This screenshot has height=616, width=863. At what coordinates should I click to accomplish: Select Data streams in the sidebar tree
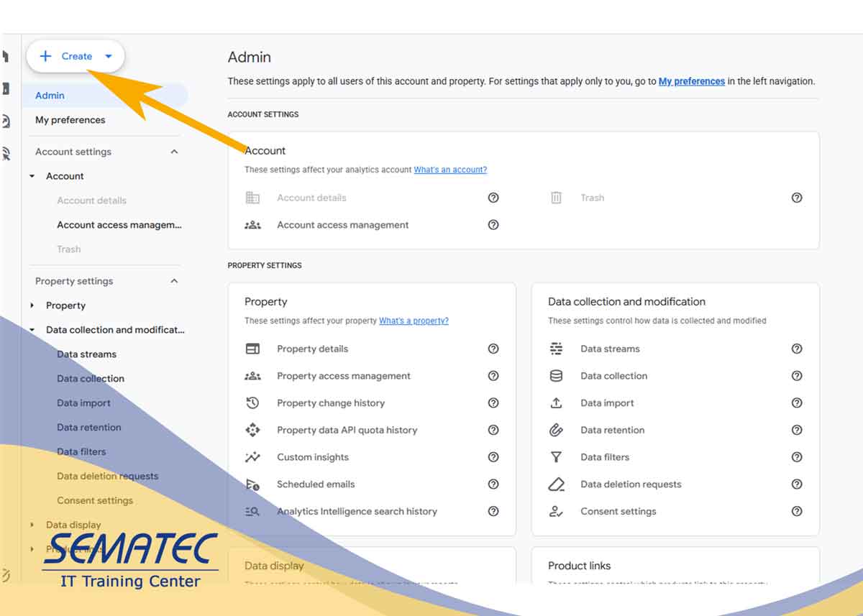click(x=86, y=354)
